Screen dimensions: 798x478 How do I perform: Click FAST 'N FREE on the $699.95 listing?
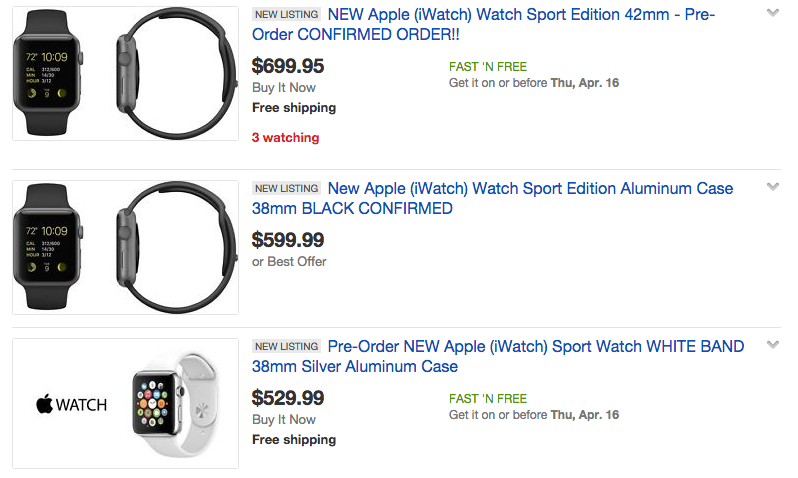[488, 66]
